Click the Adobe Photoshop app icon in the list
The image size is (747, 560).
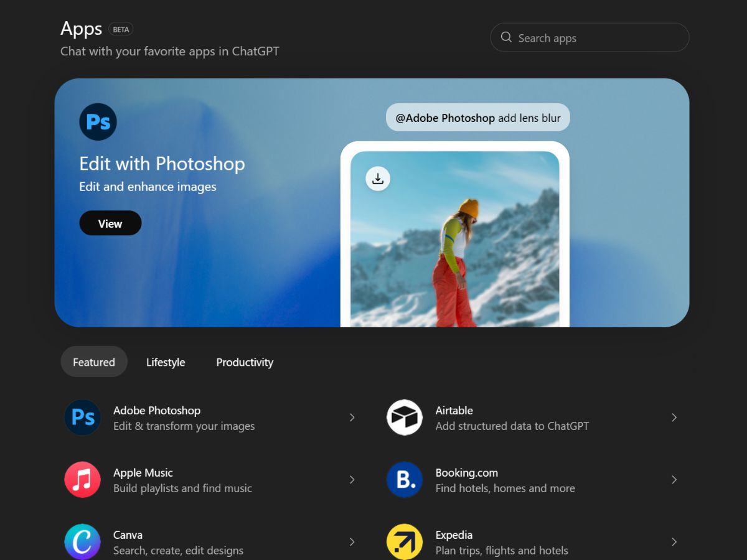[83, 418]
